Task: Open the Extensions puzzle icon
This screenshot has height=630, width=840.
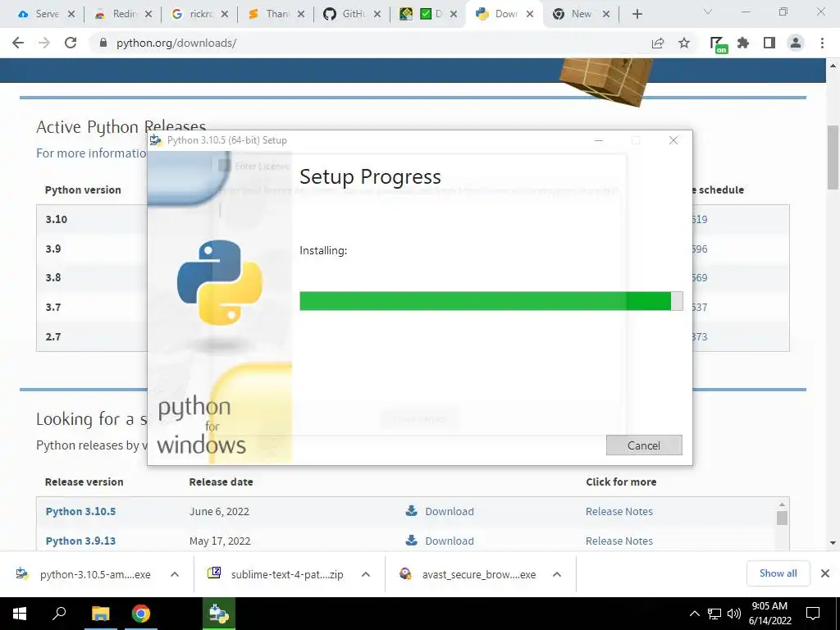Action: tap(743, 43)
